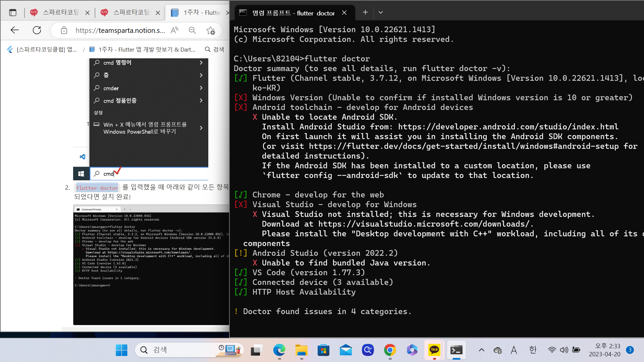The height and width of the screenshot is (362, 644).
Task: Open Windows Start menu
Action: point(121,350)
